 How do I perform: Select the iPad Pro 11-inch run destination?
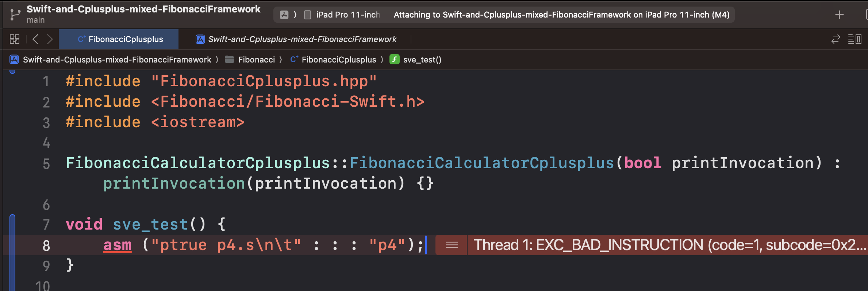pos(348,15)
